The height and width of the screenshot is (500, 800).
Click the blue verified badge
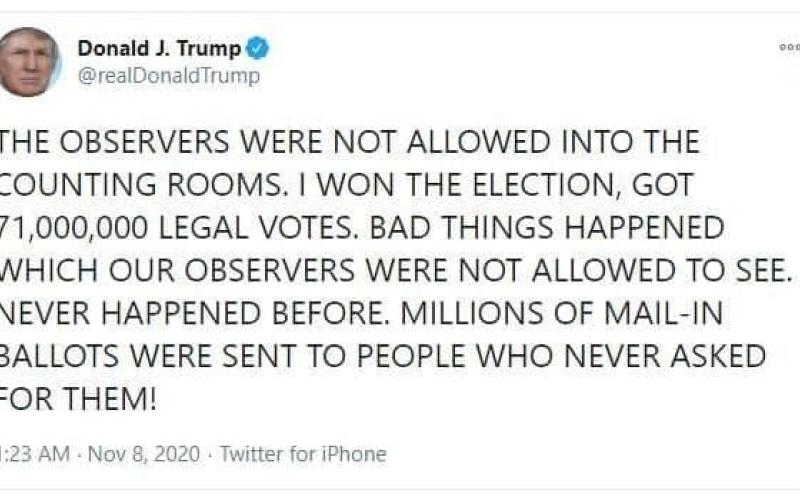pos(258,48)
